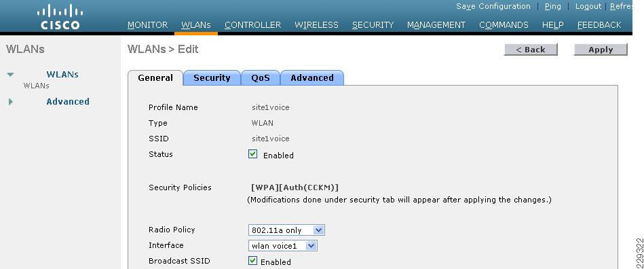Screen dimensions: 644x269
Task: Open the Radio Policy dropdown arrow
Action: click(x=318, y=230)
